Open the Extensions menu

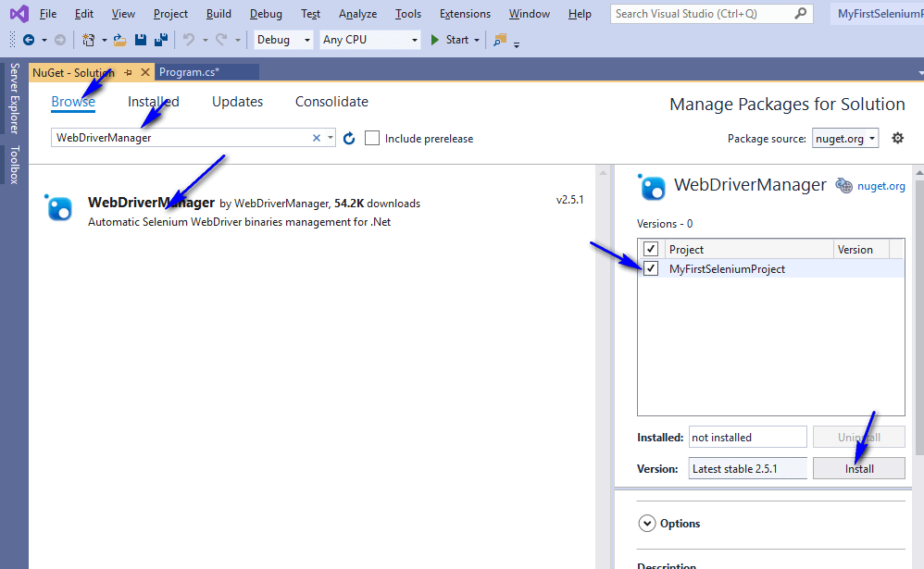[465, 14]
